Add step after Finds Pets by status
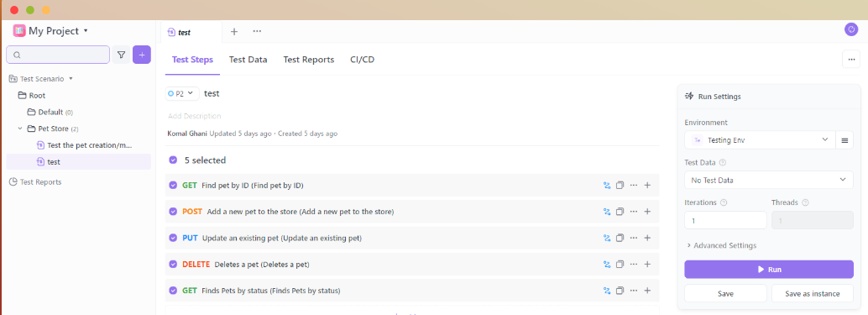 tap(647, 291)
